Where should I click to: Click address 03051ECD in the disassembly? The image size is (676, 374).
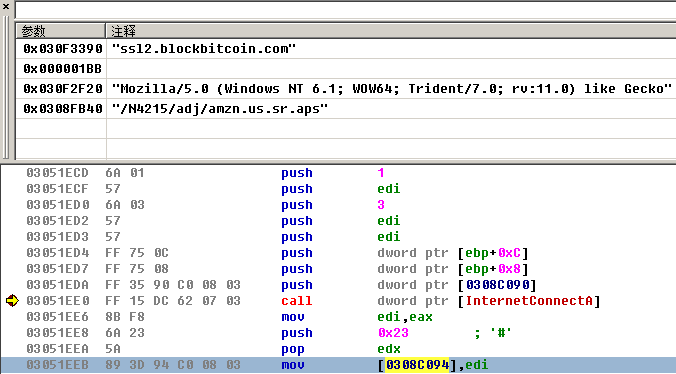[57, 173]
